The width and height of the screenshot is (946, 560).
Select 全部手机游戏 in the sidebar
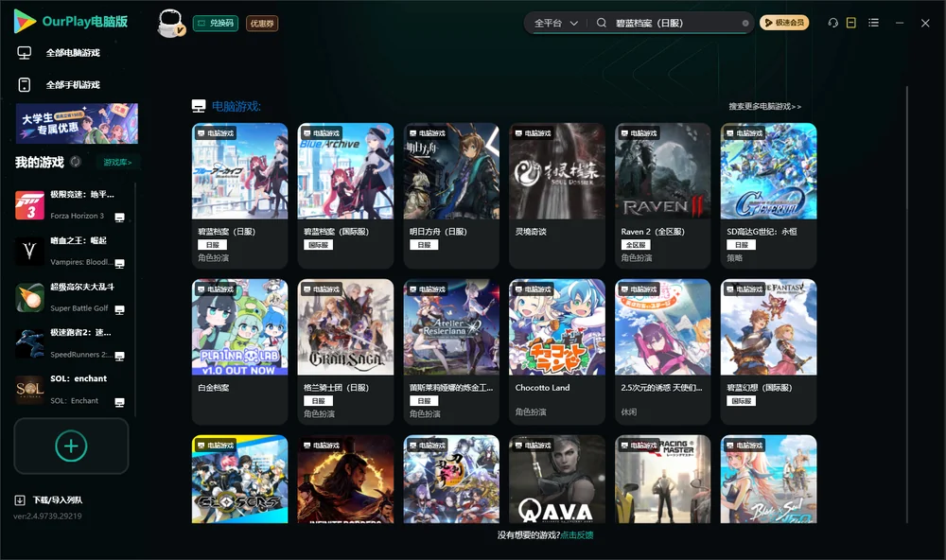tap(73, 85)
